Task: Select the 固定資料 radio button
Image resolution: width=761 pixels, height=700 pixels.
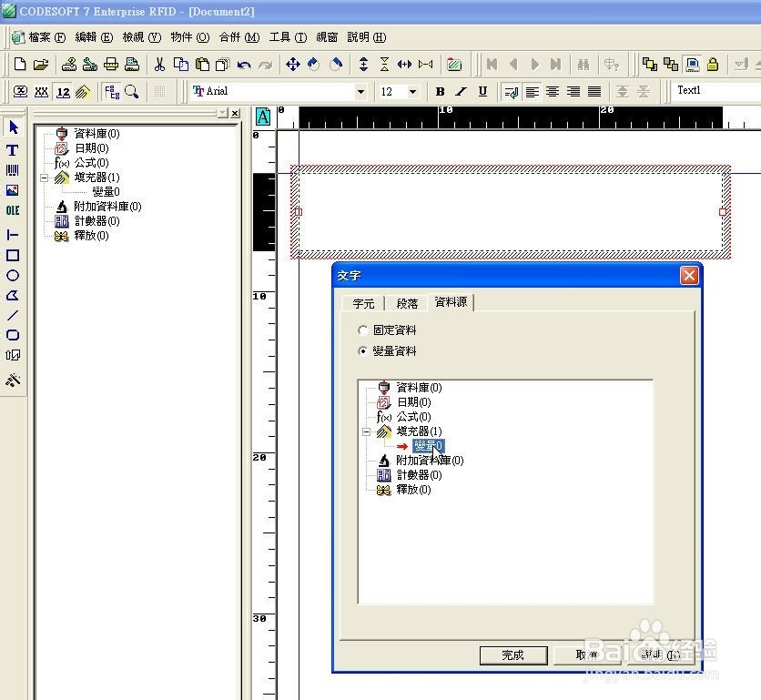Action: point(362,330)
